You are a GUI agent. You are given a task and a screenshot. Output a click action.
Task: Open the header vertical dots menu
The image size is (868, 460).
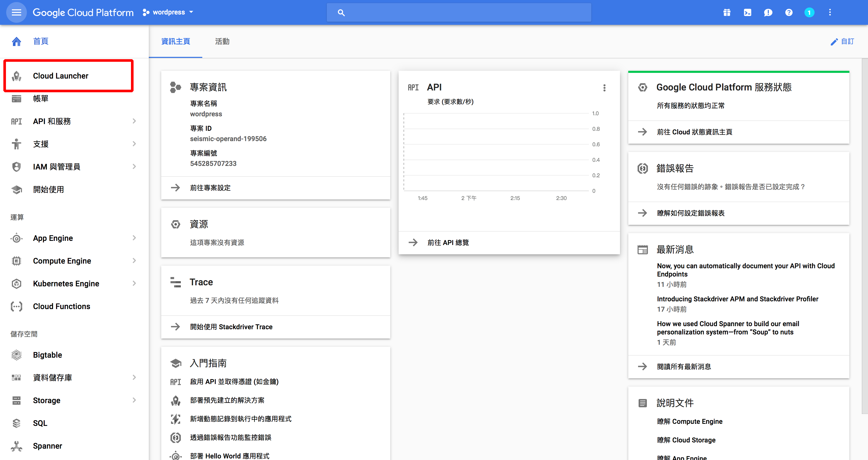(830, 12)
